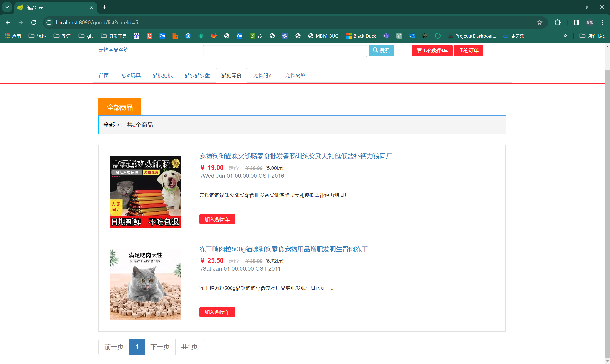The width and height of the screenshot is (610, 364).
Task: Add the ham sausage product to cart
Action: (217, 219)
